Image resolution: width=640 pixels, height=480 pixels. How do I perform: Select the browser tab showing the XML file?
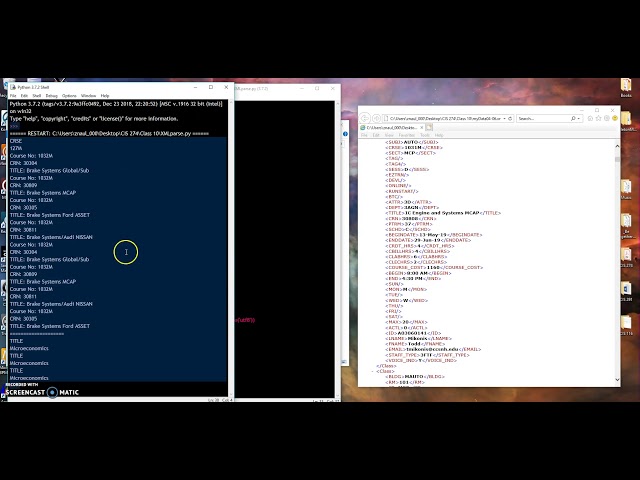392,128
